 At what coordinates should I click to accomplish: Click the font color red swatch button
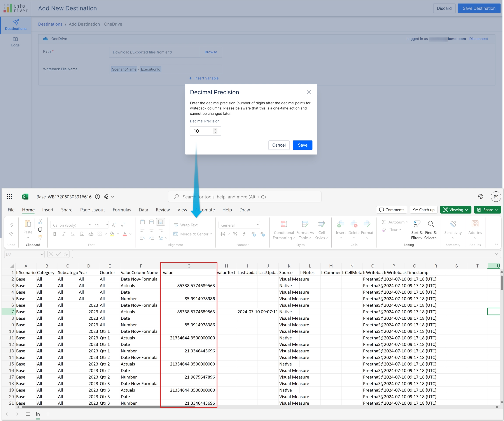124,234
